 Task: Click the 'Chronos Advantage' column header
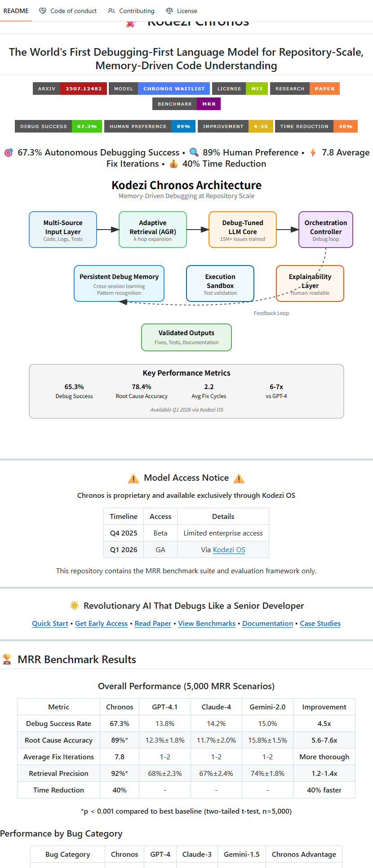304,855
